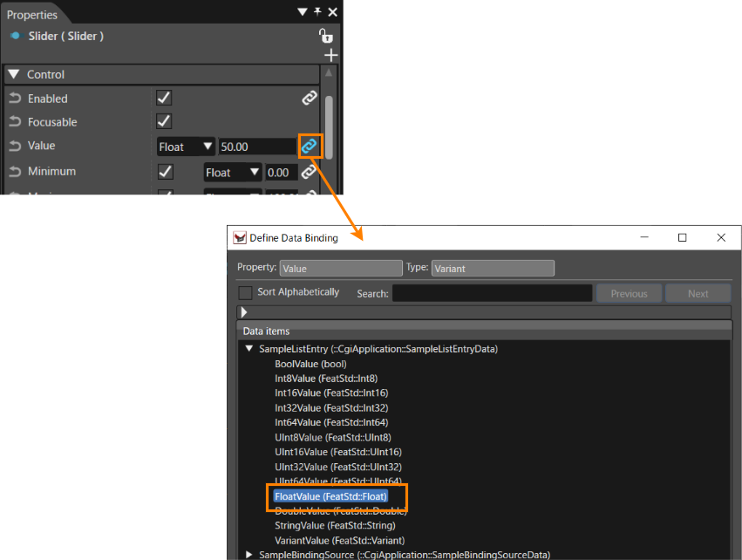
Task: Select Int16Value (FeatStd::Int16) item
Action: (x=331, y=393)
